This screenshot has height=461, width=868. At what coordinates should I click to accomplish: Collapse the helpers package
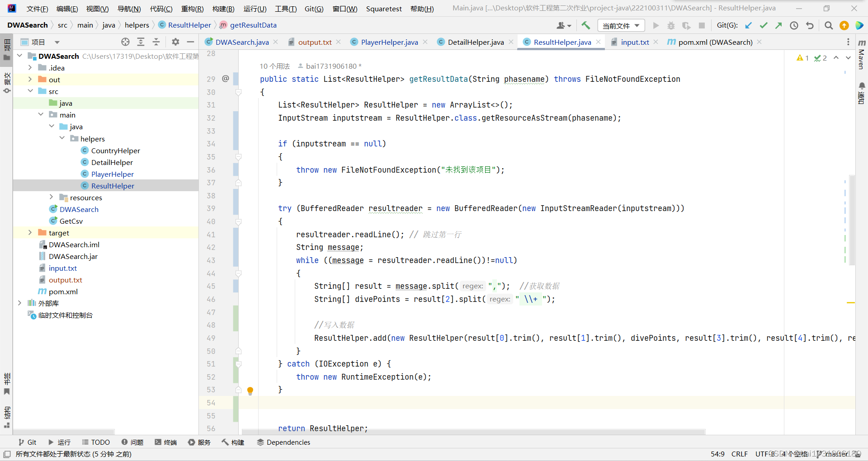point(62,138)
